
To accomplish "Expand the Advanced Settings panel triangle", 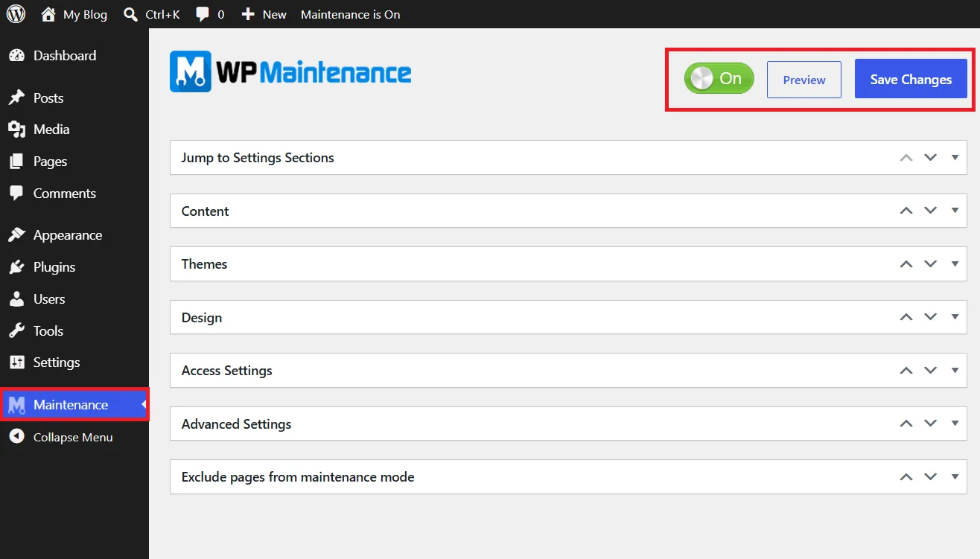I will [x=955, y=424].
